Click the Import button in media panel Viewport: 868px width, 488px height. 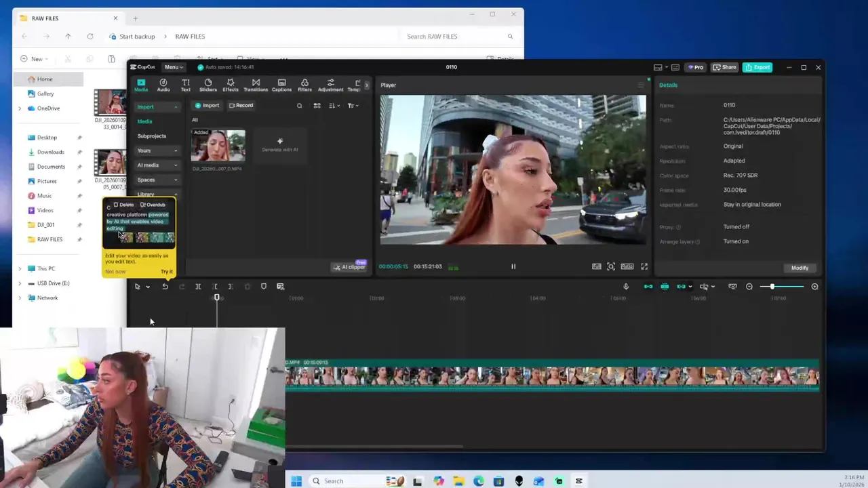[207, 106]
